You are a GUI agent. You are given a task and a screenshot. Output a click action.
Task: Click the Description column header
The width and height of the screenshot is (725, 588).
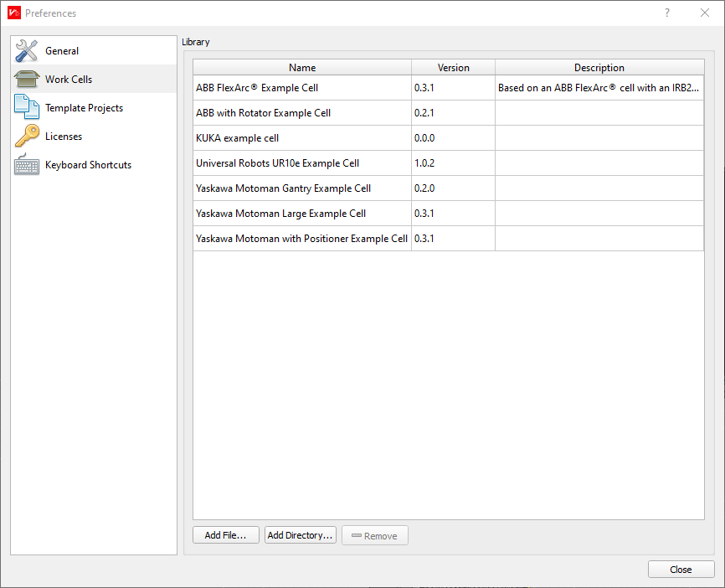(x=599, y=68)
